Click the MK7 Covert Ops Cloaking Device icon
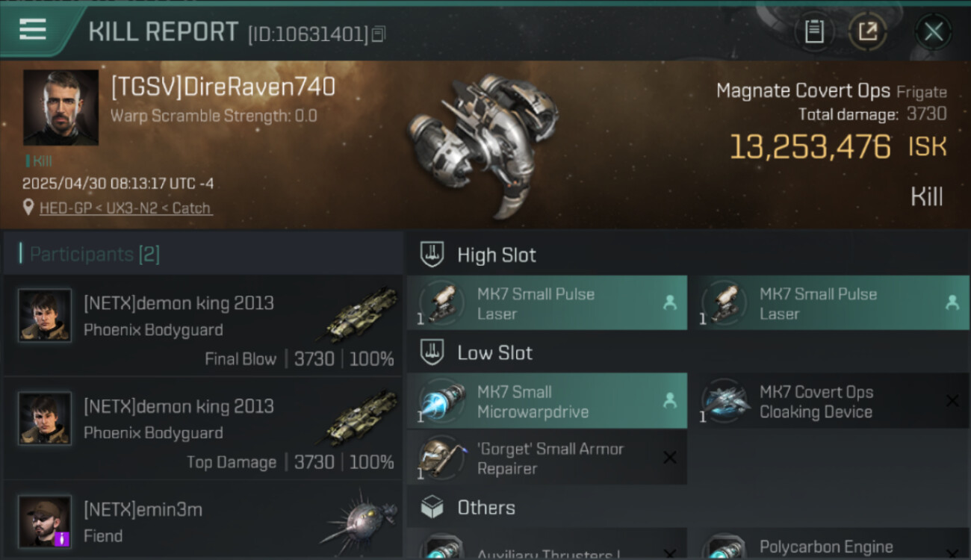The height and width of the screenshot is (560, 971). [724, 402]
